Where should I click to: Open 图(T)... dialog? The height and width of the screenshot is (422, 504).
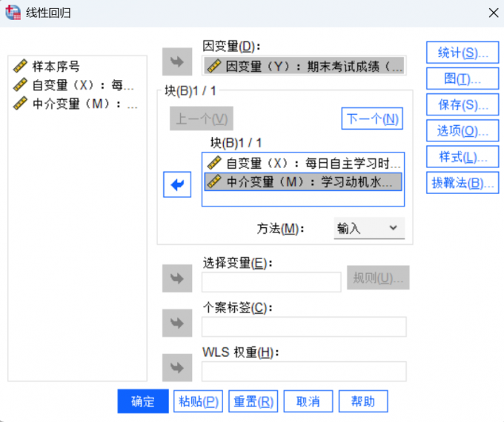pos(462,78)
